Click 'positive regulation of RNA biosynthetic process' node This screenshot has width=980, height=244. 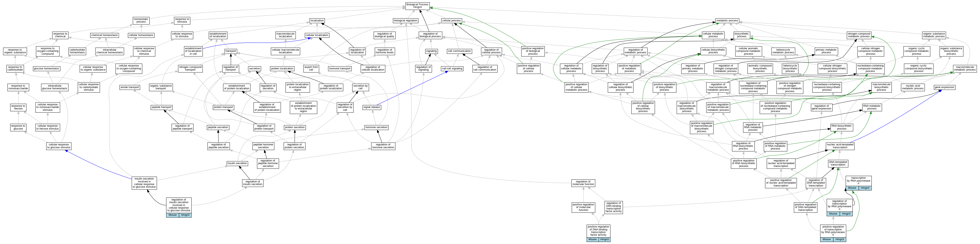click(x=744, y=163)
